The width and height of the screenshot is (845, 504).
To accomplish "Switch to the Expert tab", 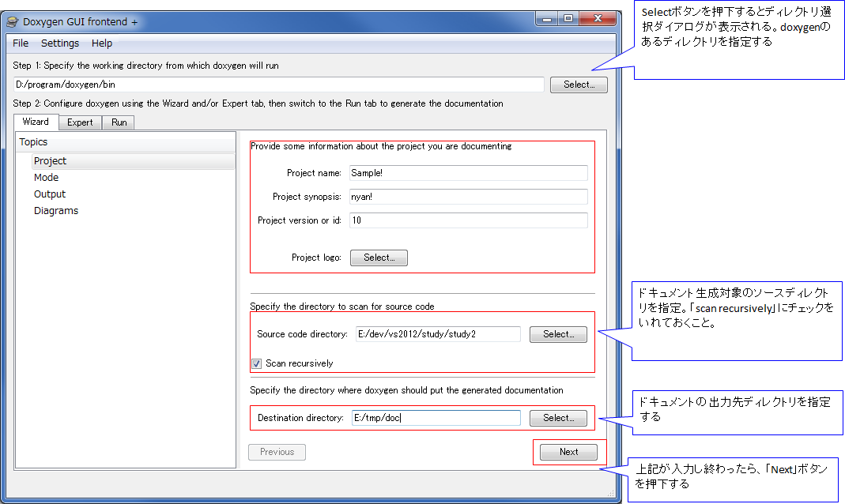I will [80, 122].
